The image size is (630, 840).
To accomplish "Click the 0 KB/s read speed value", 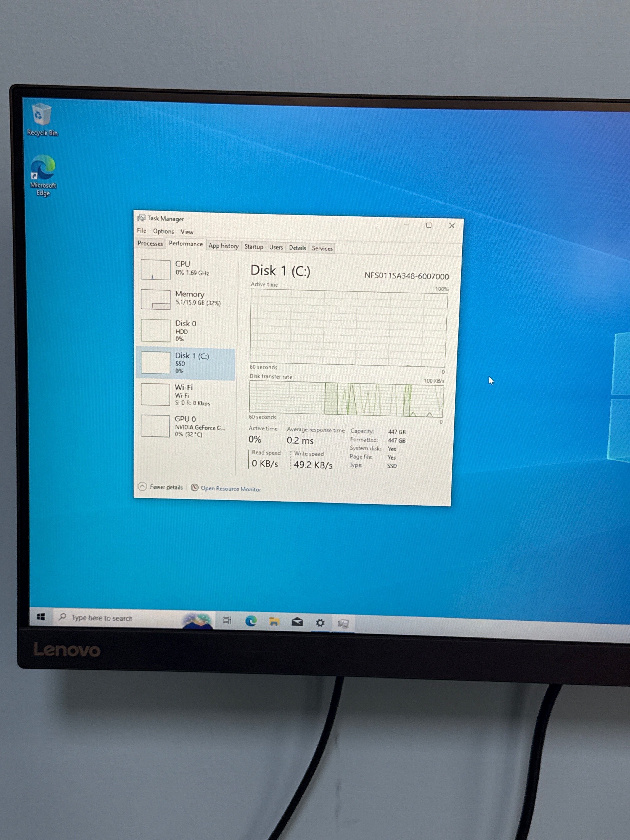I will tap(265, 463).
